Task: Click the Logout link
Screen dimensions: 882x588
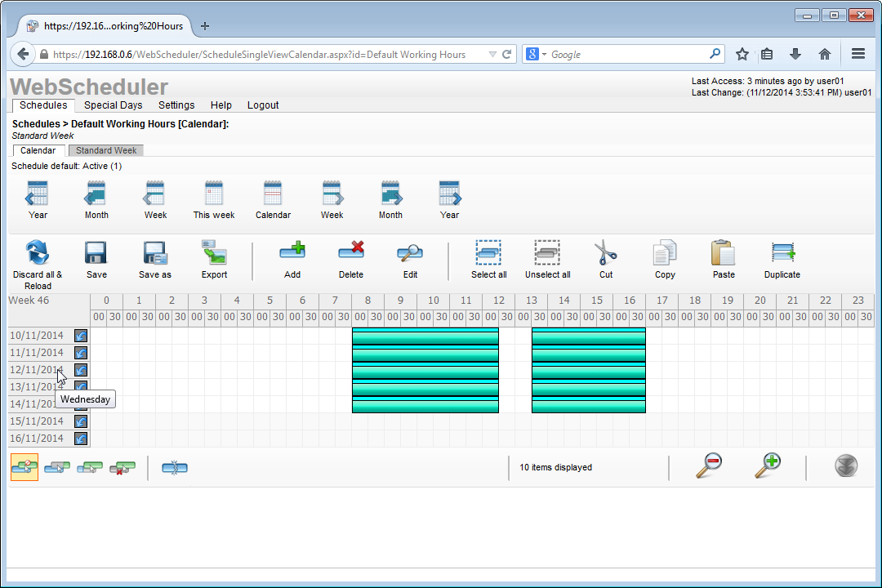Action: click(263, 105)
